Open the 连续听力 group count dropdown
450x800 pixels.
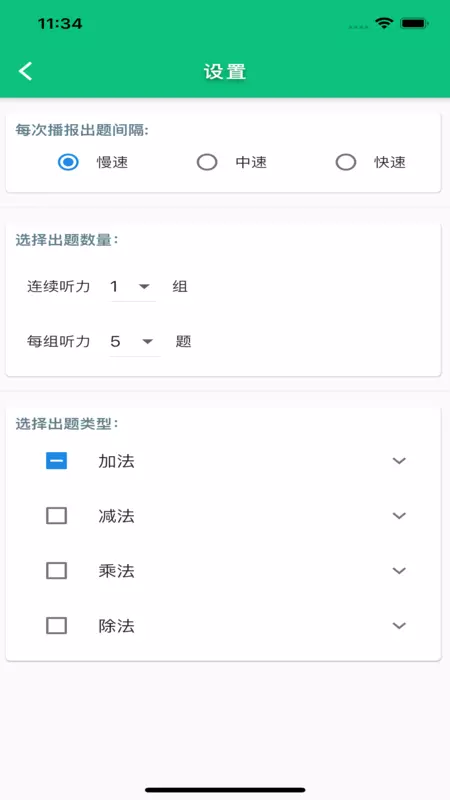(133, 287)
